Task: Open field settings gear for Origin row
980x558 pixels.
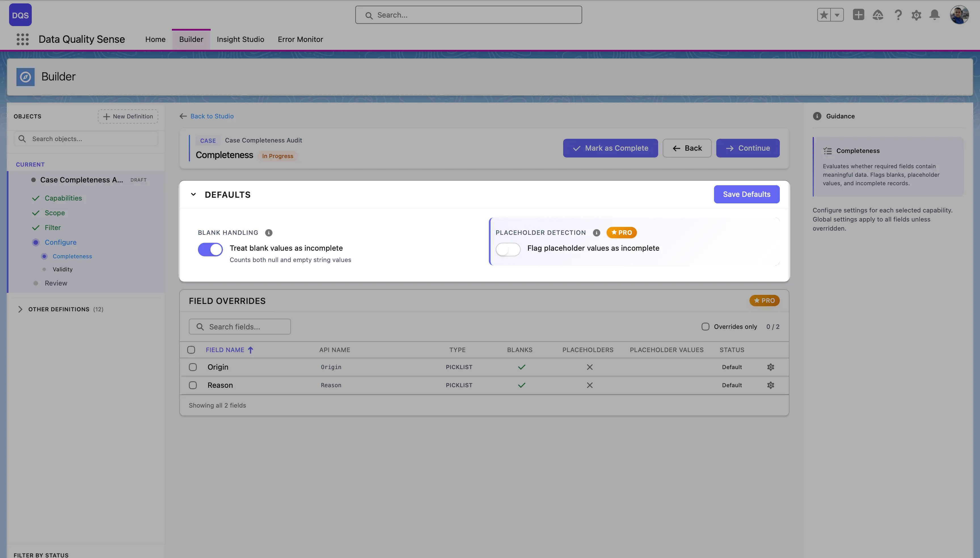Action: pos(770,367)
